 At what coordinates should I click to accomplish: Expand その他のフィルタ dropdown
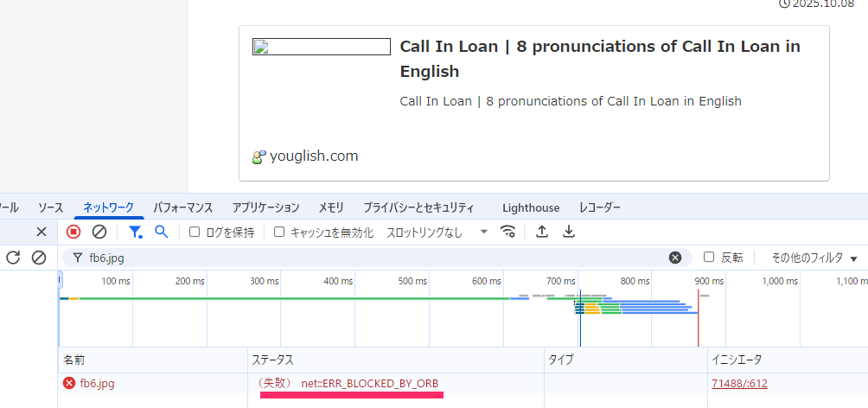(x=814, y=258)
